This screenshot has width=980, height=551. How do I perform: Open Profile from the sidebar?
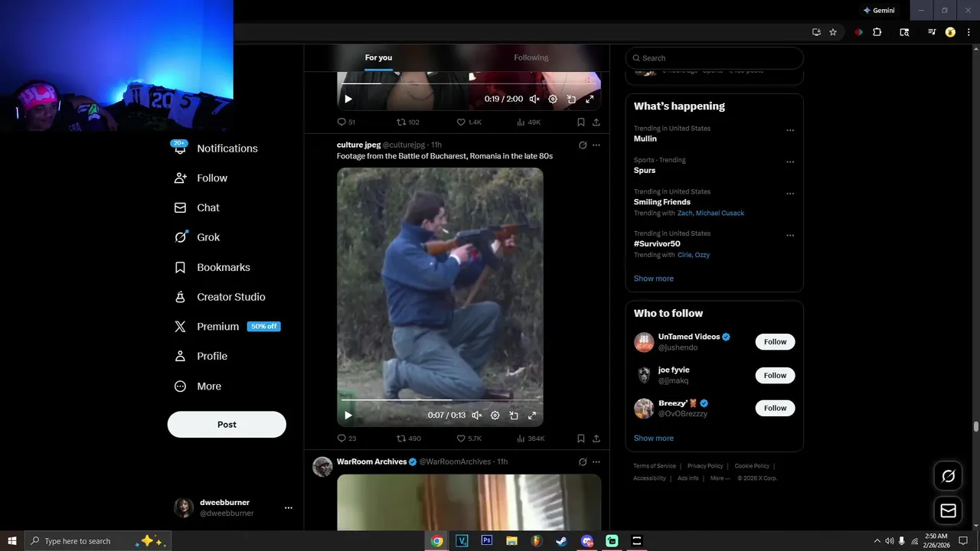pos(201,356)
